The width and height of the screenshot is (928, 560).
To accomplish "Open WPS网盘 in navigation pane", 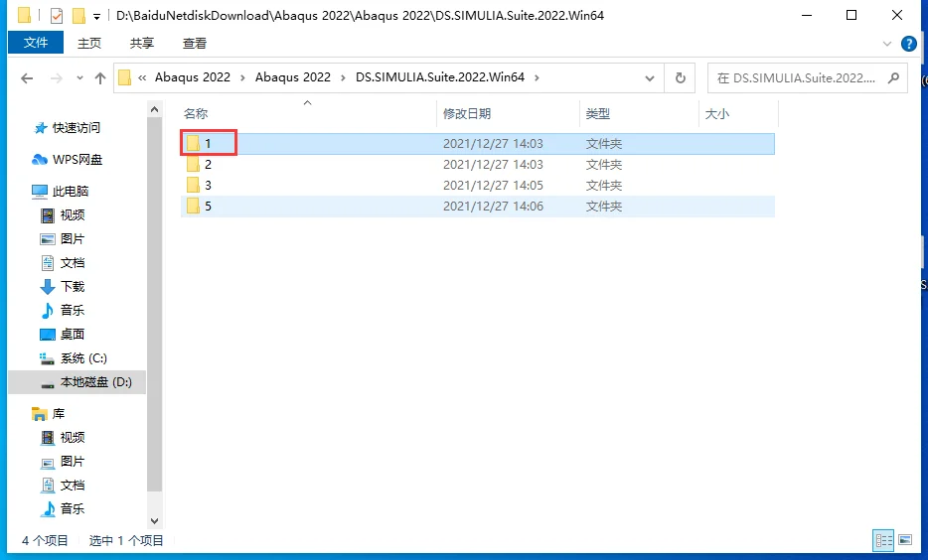I will [x=77, y=160].
